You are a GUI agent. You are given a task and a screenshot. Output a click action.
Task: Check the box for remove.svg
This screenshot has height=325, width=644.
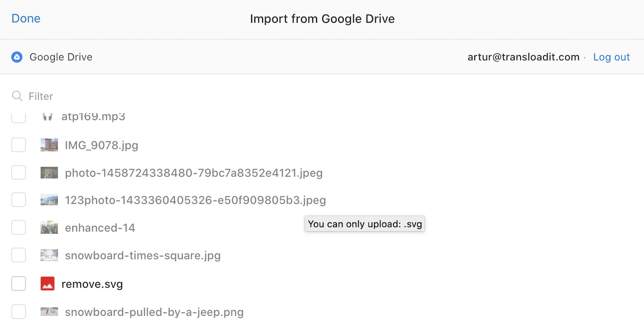click(18, 284)
